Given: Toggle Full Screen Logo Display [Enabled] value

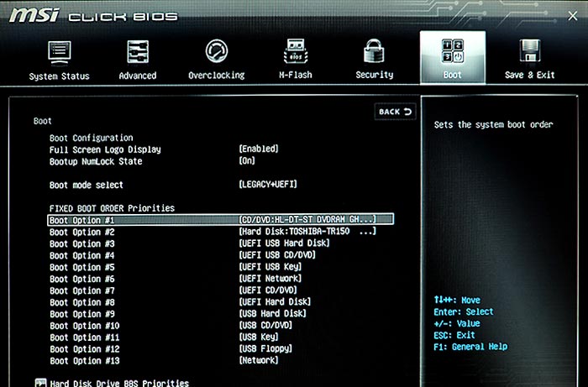Looking at the screenshot, I should pyautogui.click(x=259, y=149).
